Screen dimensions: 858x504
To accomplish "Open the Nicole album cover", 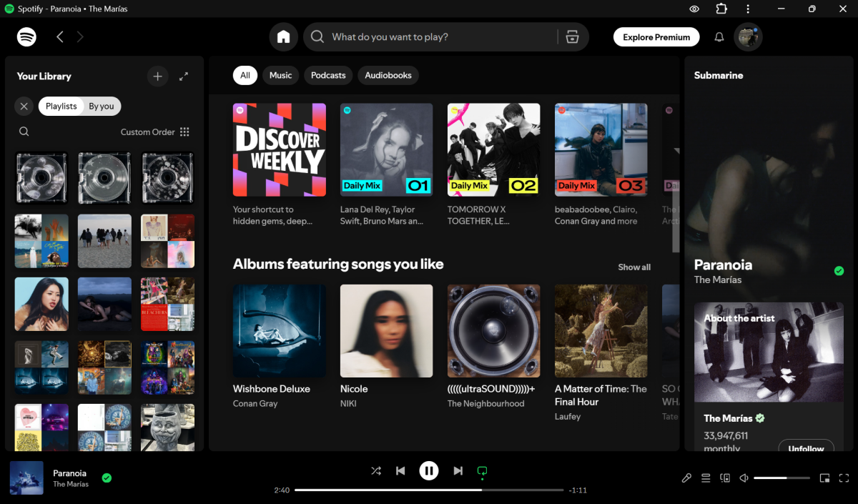I will pyautogui.click(x=387, y=331).
